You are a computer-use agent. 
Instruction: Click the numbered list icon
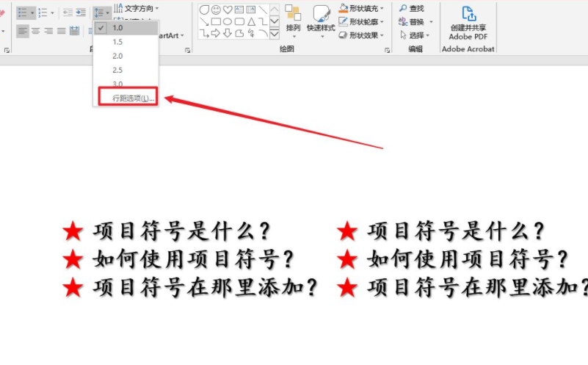pos(43,12)
